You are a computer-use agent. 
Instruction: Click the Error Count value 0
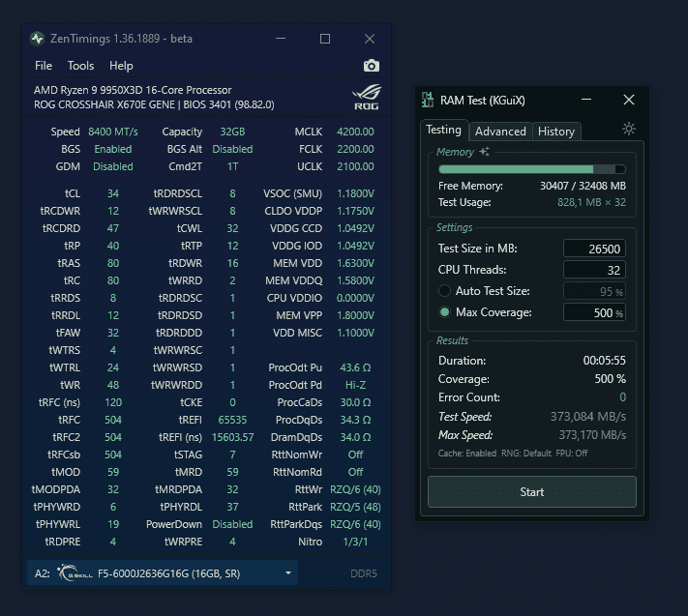click(x=622, y=397)
